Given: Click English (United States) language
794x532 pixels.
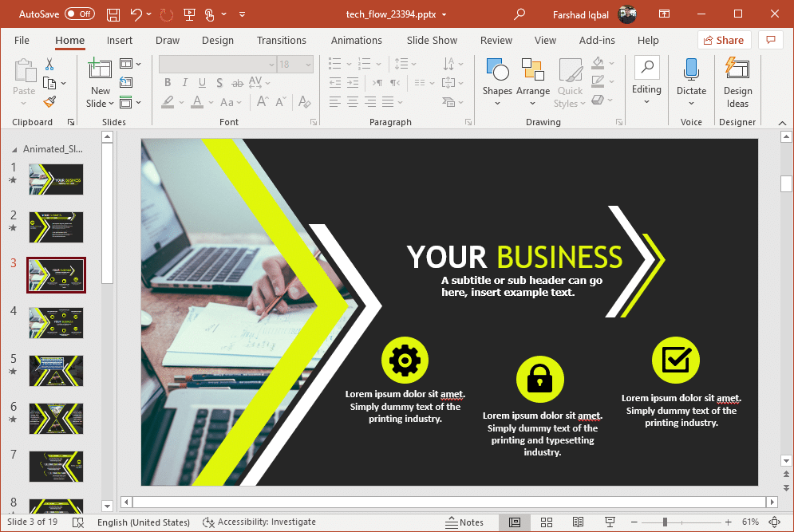Looking at the screenshot, I should pos(144,522).
